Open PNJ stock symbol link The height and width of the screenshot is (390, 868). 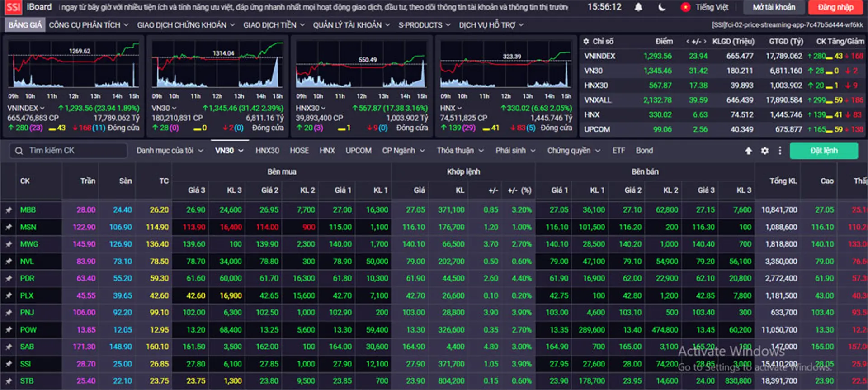click(27, 313)
